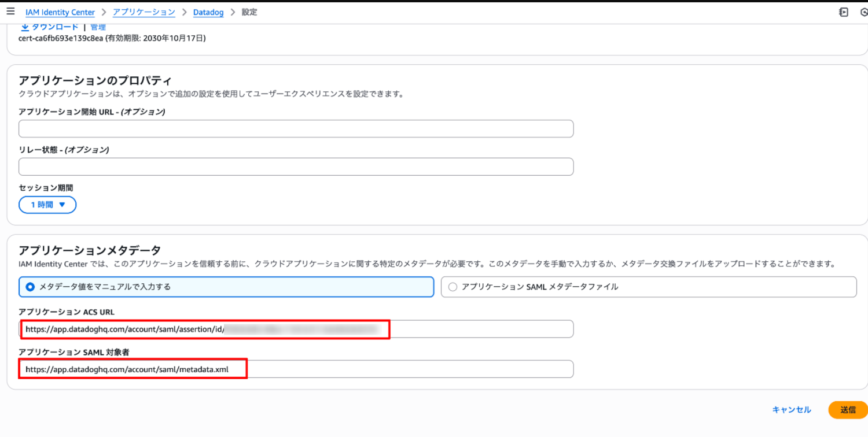Click the アプリケーション SAML 対象者 field
Screen dimensions: 868x437
pyautogui.click(x=295, y=369)
